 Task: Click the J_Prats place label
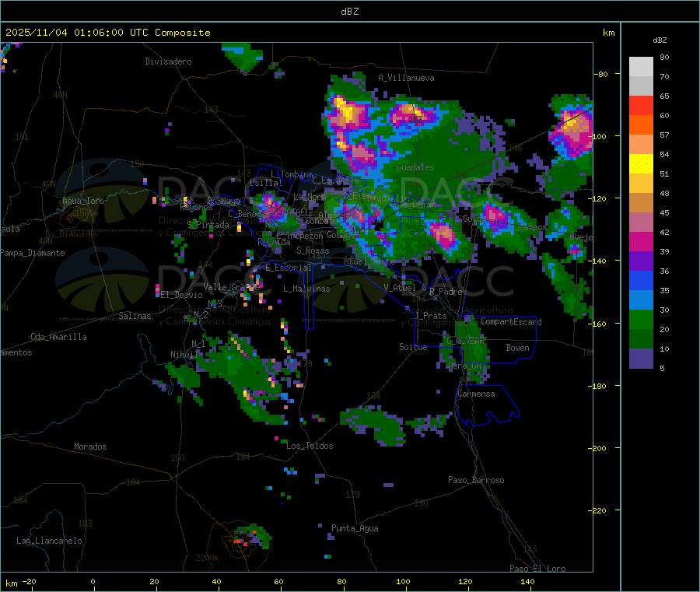(431, 316)
